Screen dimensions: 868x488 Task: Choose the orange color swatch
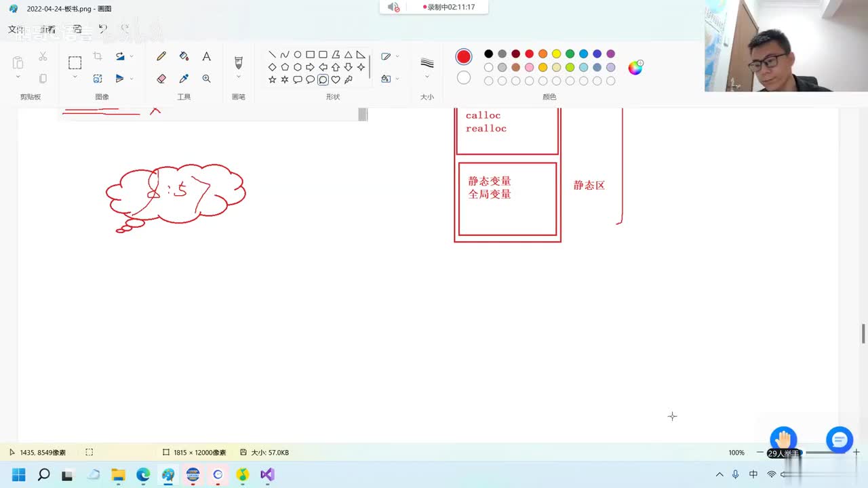[542, 54]
